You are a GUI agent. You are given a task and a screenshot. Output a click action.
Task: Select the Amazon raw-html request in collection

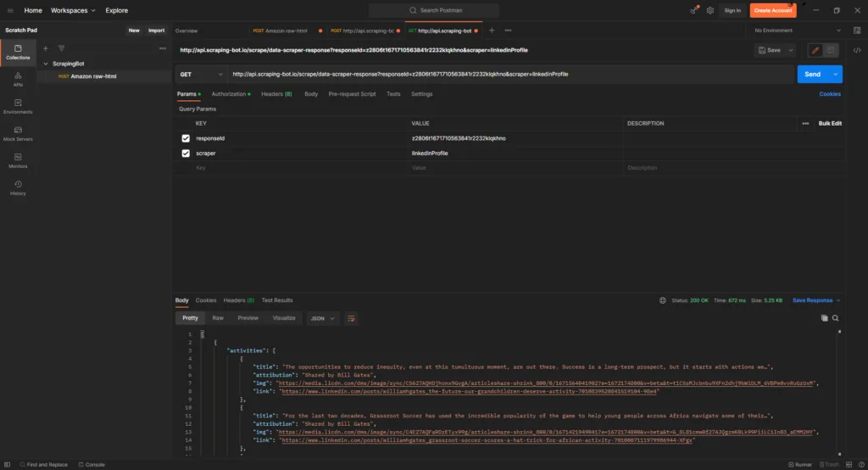point(93,76)
